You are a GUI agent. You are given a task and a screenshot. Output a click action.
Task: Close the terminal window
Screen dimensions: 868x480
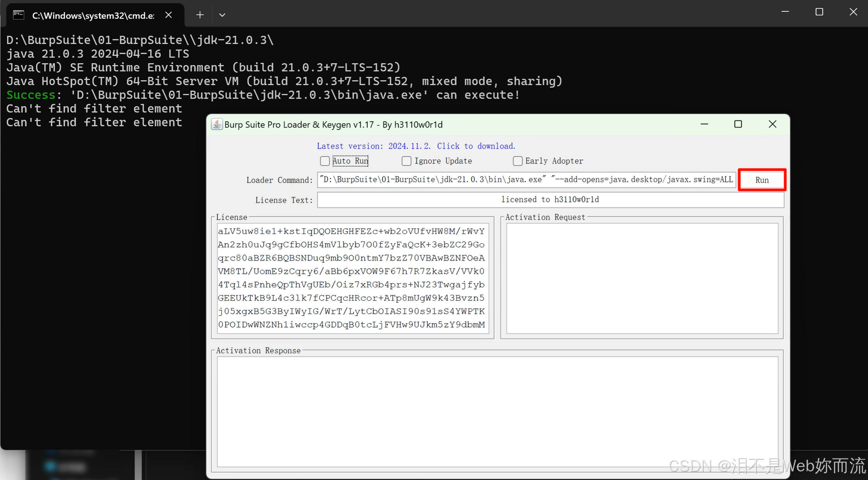coord(853,12)
